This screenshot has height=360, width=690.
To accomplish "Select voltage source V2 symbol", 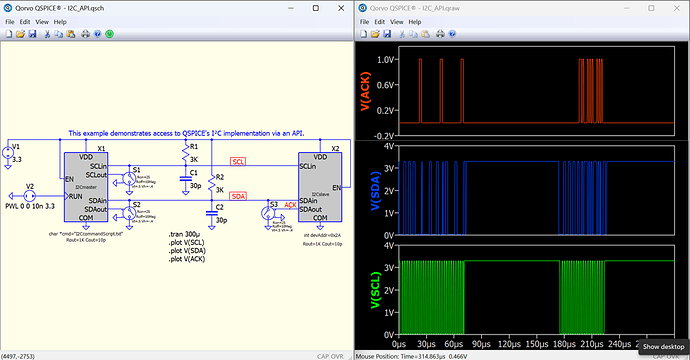I will [29, 196].
